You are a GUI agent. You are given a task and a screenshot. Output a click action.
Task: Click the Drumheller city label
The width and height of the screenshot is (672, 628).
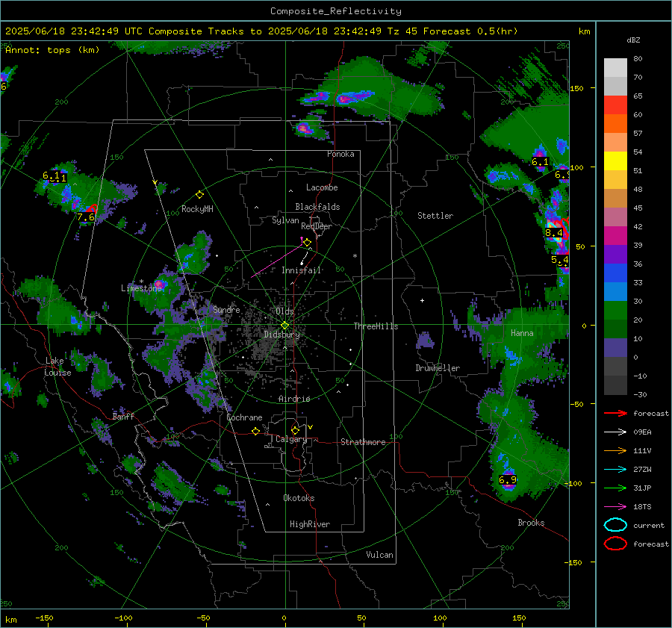[x=438, y=368]
